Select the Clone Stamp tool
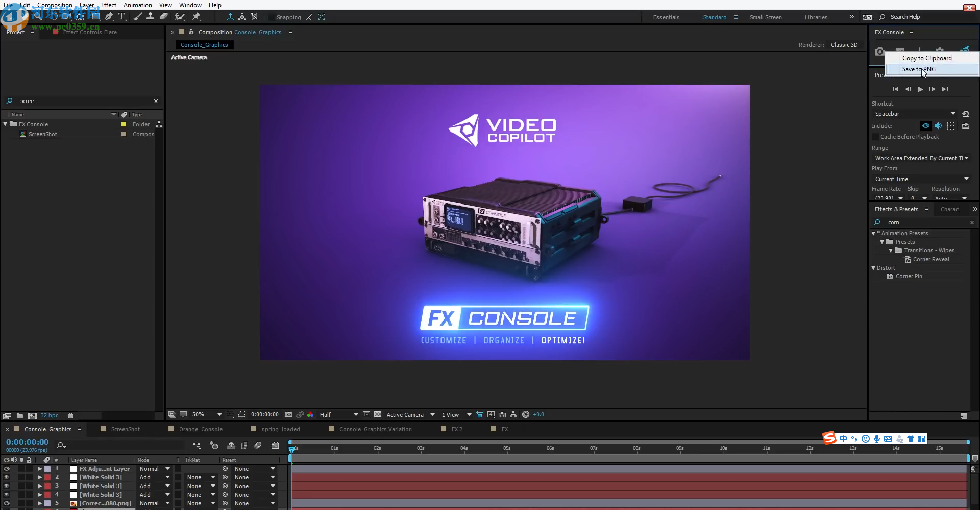The image size is (980, 510). (151, 16)
